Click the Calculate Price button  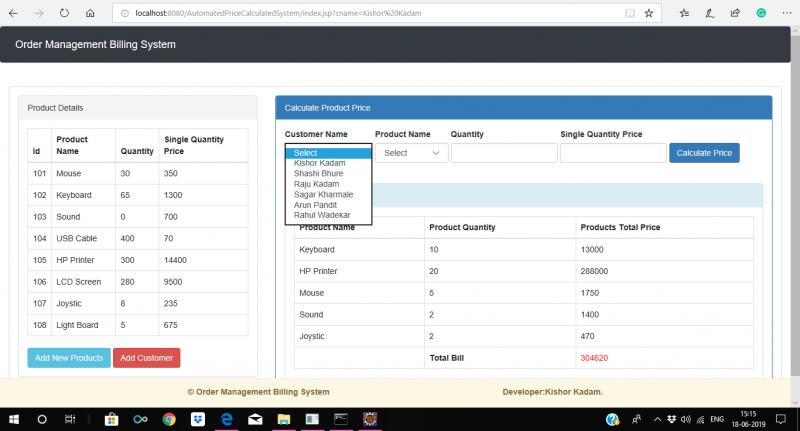704,153
